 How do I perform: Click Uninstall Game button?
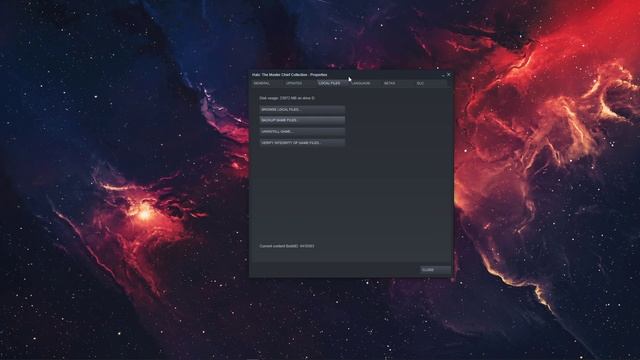(302, 131)
